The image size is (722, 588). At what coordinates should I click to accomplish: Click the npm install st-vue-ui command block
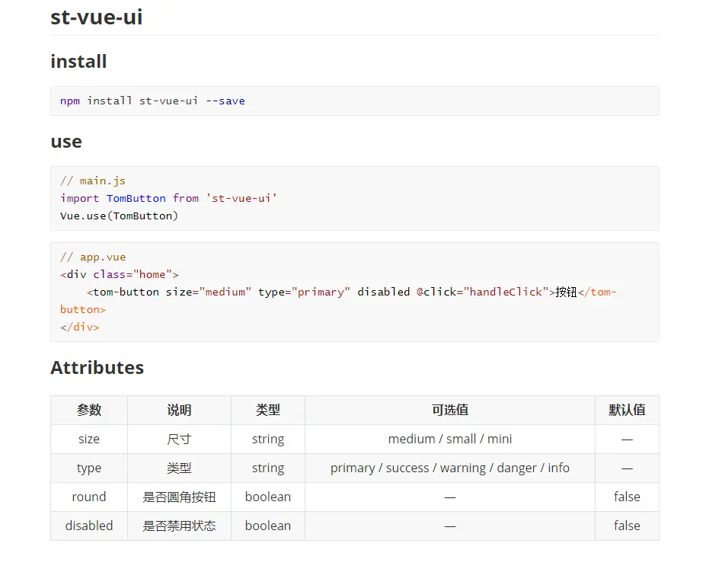click(x=355, y=101)
